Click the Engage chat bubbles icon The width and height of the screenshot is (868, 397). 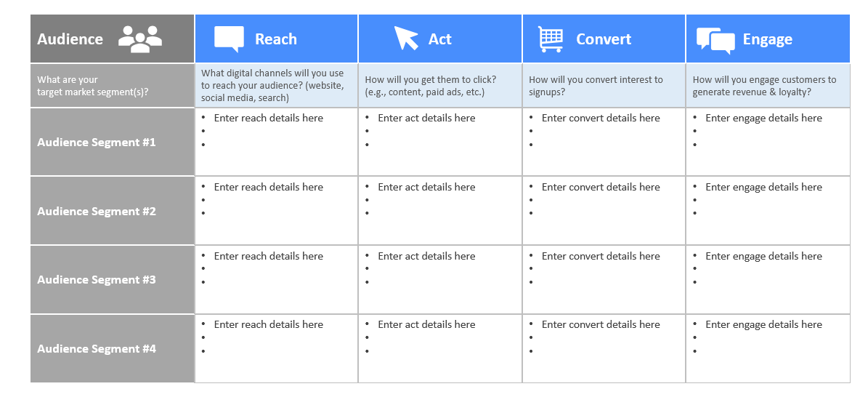pos(715,41)
